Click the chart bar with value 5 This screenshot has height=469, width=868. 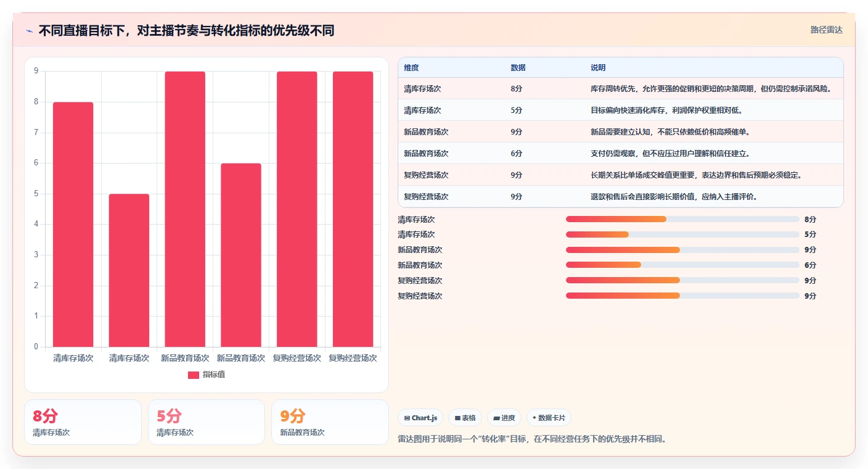(129, 270)
